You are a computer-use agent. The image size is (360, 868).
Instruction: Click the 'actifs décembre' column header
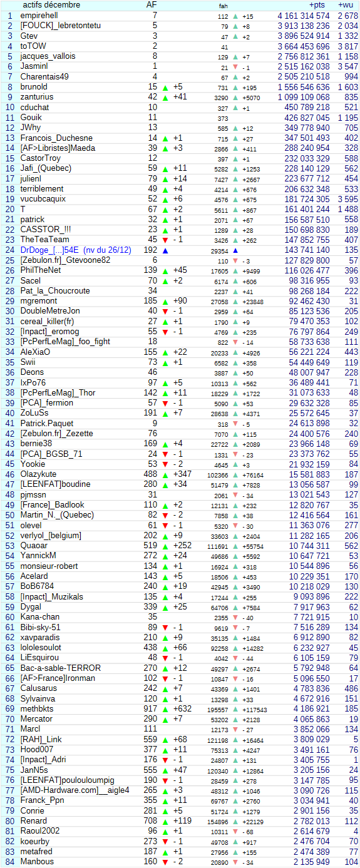(x=51, y=5)
